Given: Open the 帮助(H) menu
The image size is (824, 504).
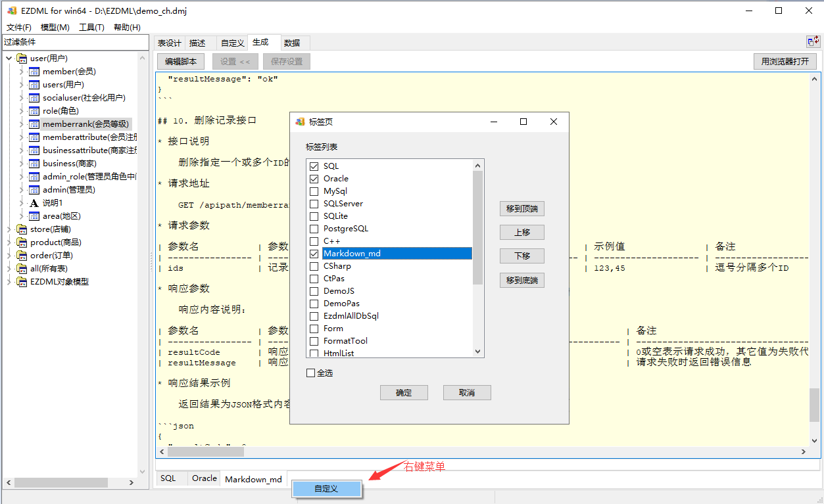Looking at the screenshot, I should 127,28.
